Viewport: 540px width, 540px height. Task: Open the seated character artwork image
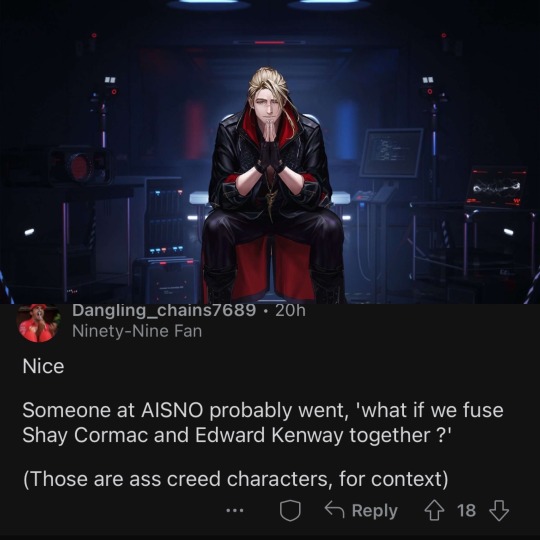pyautogui.click(x=270, y=152)
